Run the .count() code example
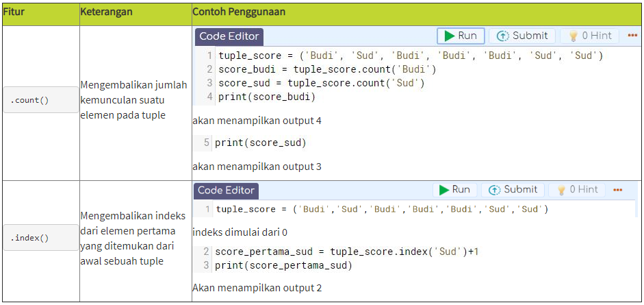The height and width of the screenshot is (305, 644). pos(461,36)
